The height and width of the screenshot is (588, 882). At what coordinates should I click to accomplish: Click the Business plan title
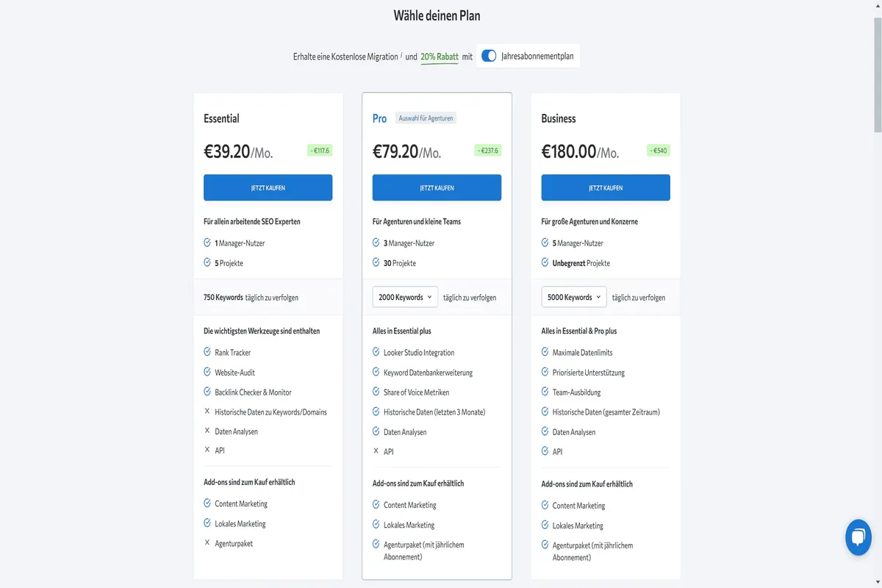click(559, 118)
